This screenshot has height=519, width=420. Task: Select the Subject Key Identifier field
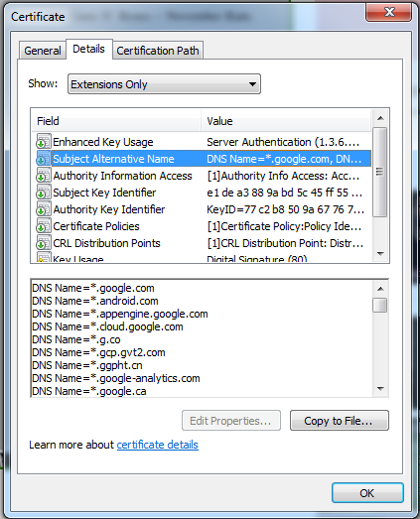(x=104, y=193)
